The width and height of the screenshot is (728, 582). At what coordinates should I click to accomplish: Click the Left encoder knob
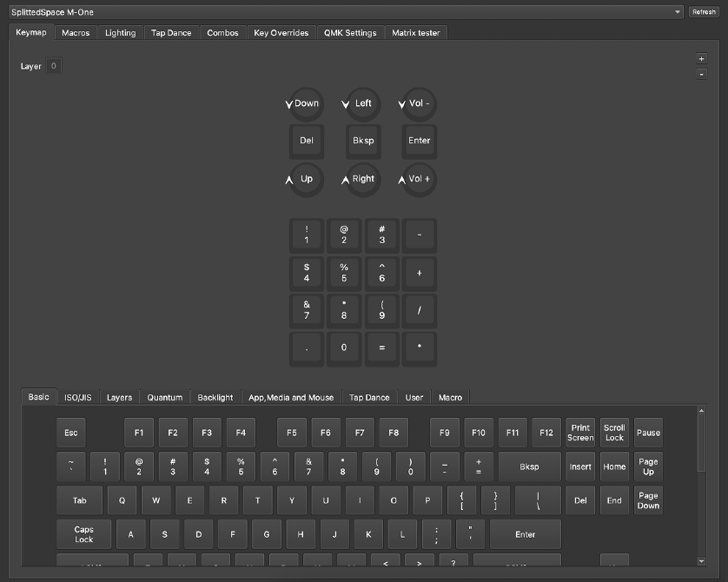pos(363,103)
